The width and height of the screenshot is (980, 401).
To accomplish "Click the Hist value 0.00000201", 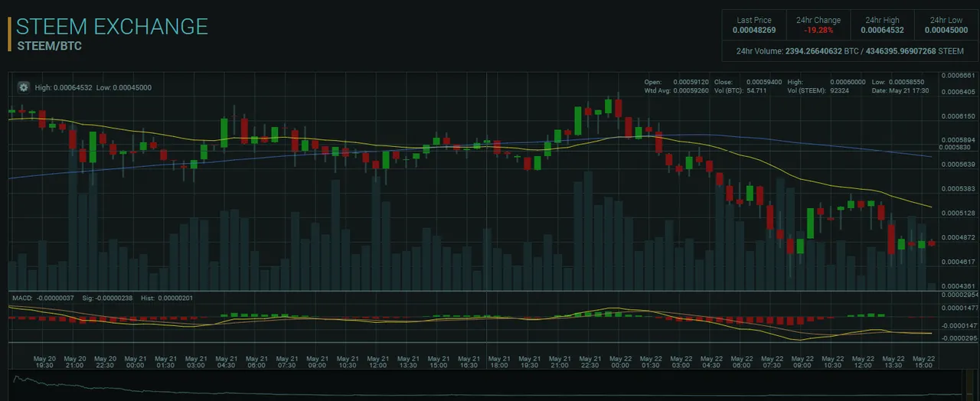I will [175, 298].
